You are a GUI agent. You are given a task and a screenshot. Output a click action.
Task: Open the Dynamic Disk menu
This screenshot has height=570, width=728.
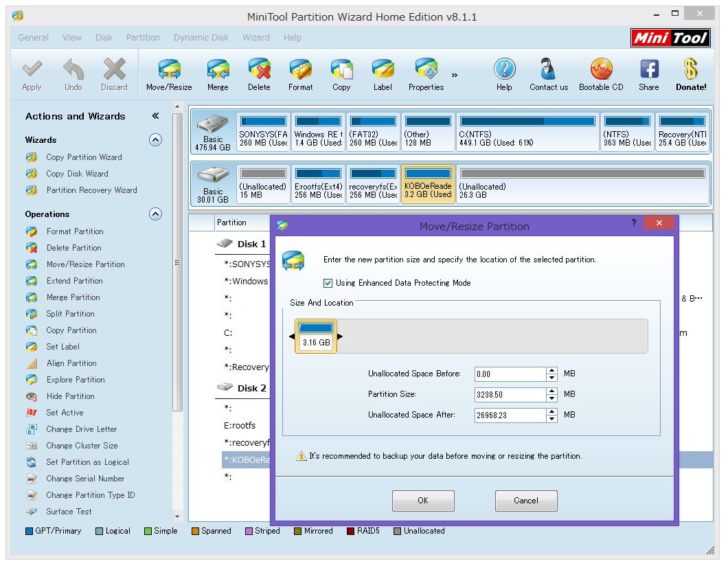pos(201,38)
